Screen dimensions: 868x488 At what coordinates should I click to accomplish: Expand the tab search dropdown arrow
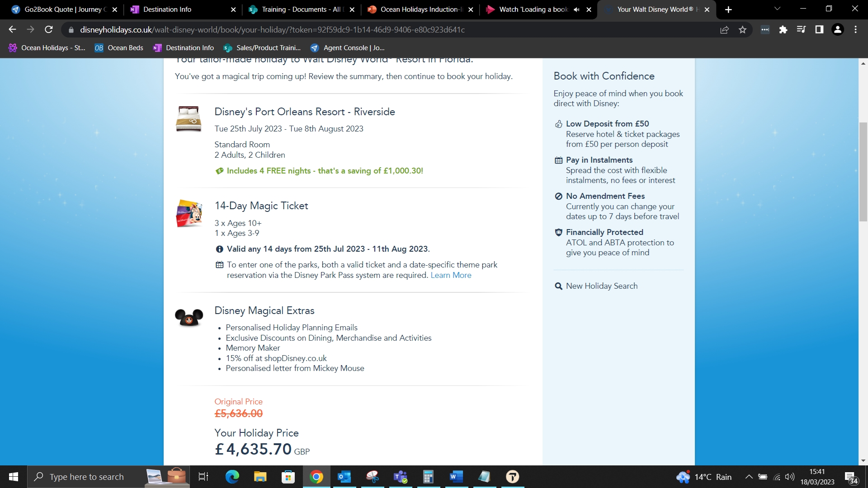777,9
